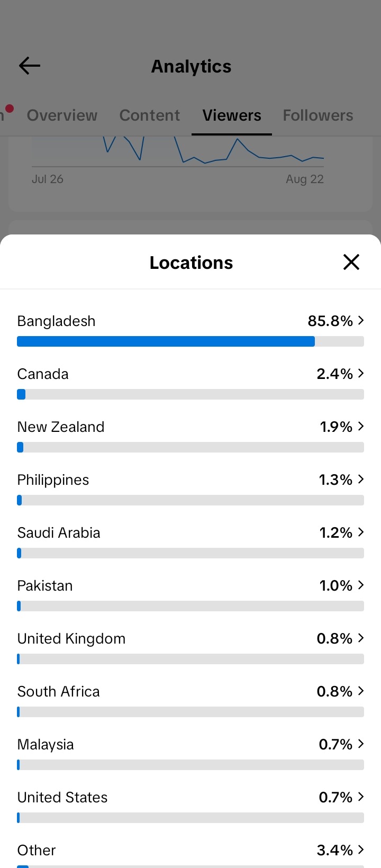This screenshot has height=868, width=381.
Task: Click Bangladesh blue progress bar
Action: (x=166, y=341)
